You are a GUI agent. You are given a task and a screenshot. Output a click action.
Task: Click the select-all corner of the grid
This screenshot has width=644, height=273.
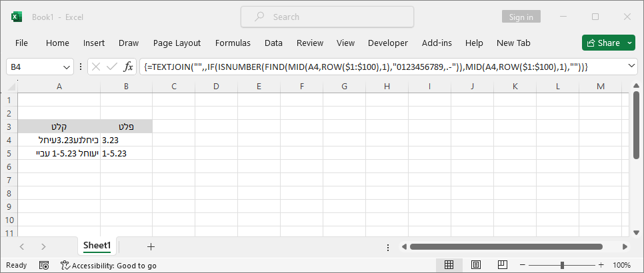[x=9, y=86]
